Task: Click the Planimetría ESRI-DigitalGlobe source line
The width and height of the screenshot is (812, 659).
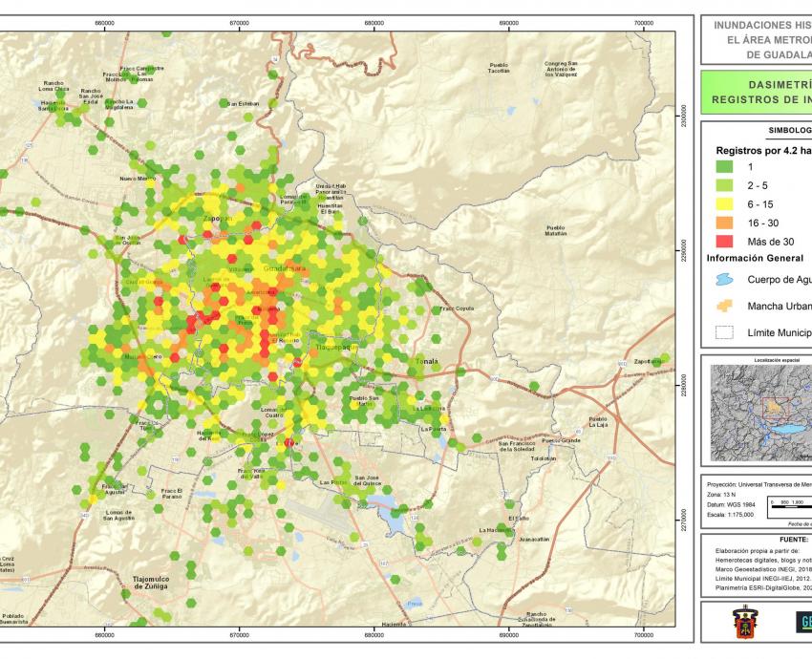Action: click(x=763, y=587)
